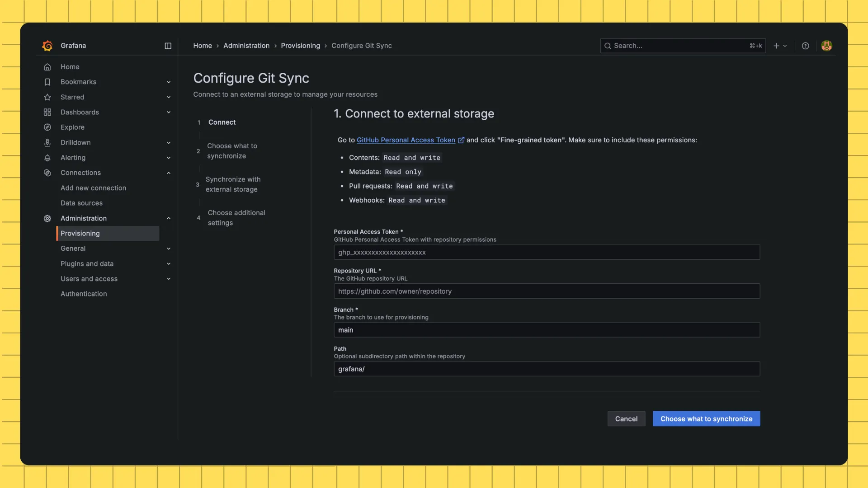
Task: Click the Connections icon in sidebar
Action: point(47,173)
